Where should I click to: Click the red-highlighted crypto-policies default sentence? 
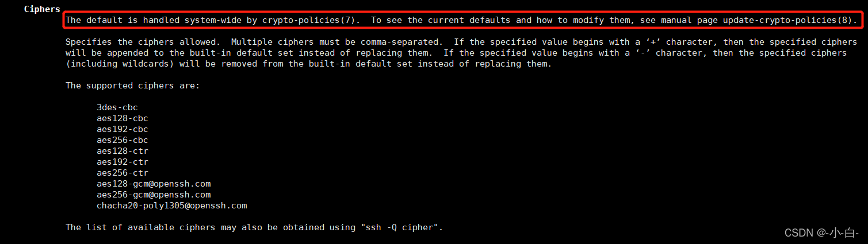pos(461,20)
